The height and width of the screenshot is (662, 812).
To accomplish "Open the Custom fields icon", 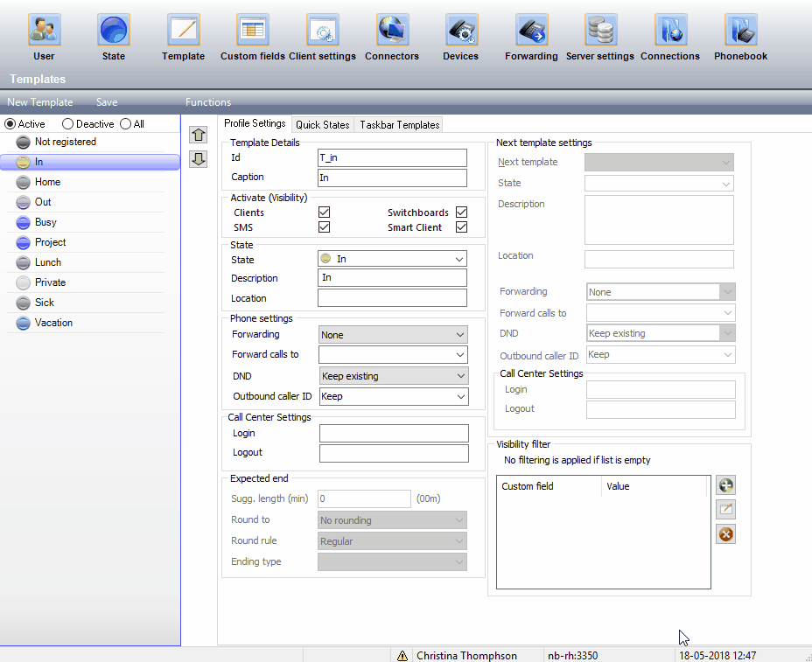I will click(253, 30).
